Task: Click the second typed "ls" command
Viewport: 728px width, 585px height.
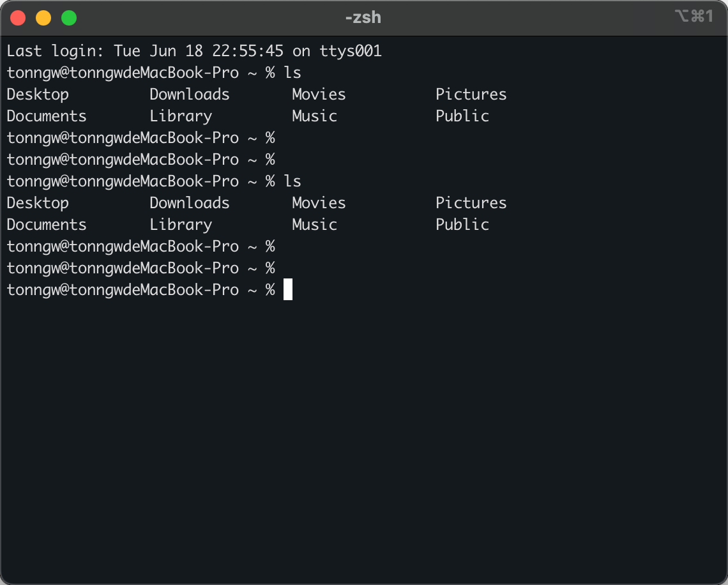Action: 292,181
